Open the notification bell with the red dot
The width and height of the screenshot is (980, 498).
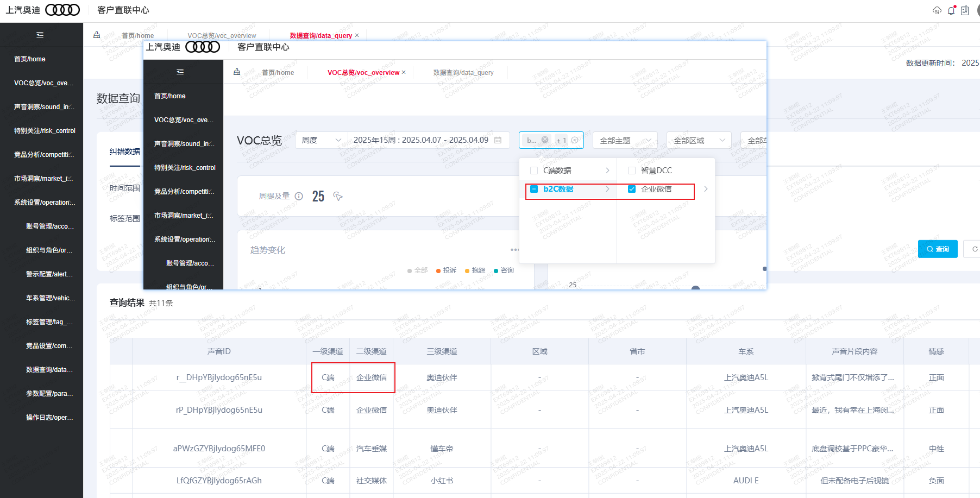click(951, 10)
